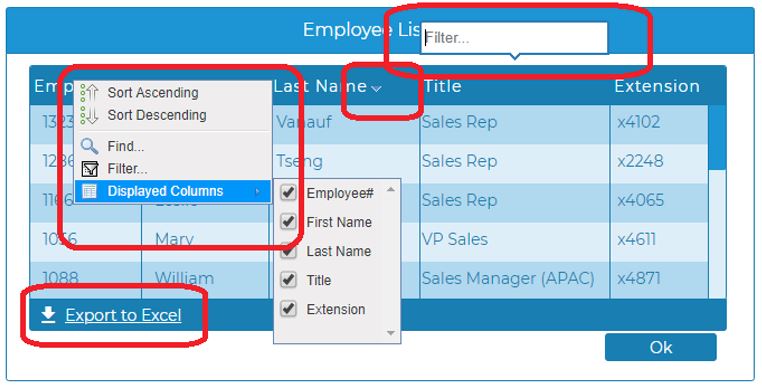Click the column list scroll-up arrow
Image resolution: width=762 pixels, height=387 pixels.
[x=391, y=190]
